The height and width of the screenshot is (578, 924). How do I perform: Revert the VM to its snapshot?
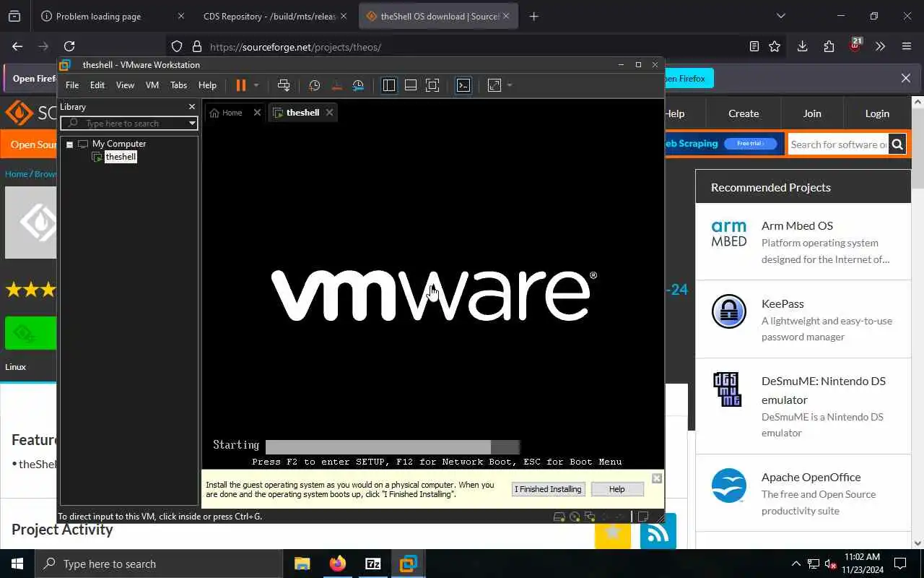coord(336,85)
